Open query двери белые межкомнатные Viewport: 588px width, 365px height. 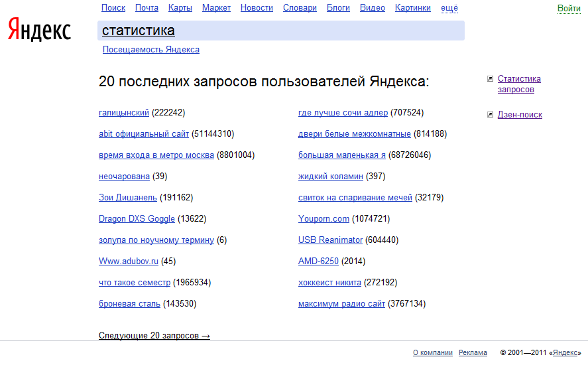(355, 134)
